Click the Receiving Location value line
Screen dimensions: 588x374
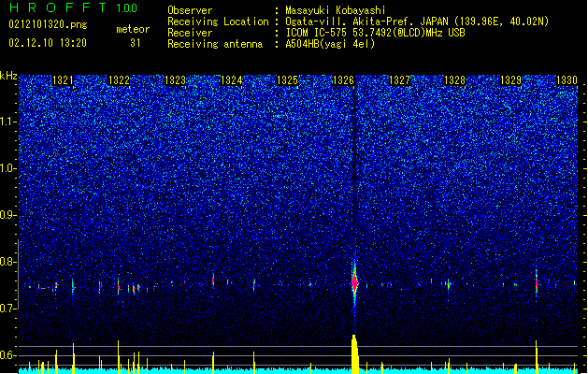click(417, 22)
